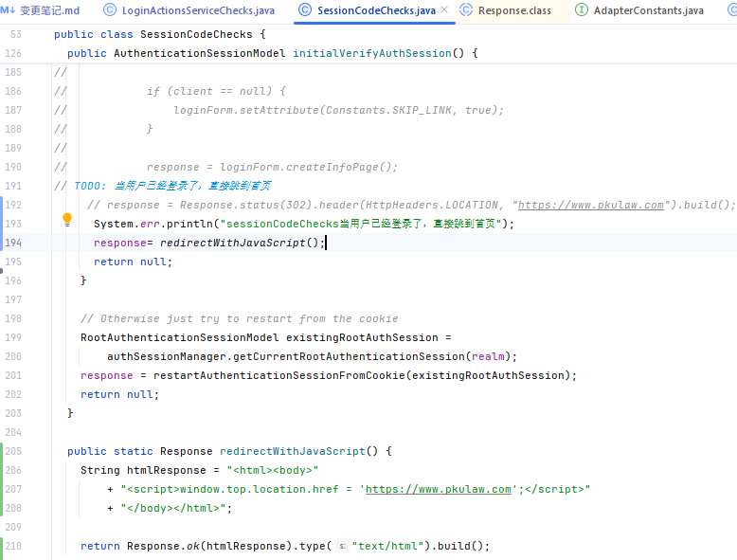Close the SessionCodeChecks.java tab

(x=444, y=9)
